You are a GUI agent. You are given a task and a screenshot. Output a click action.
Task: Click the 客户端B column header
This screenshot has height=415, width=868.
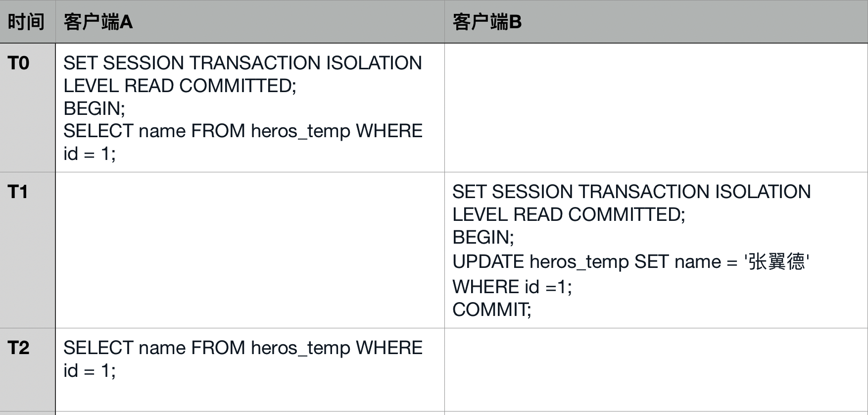[x=487, y=22]
